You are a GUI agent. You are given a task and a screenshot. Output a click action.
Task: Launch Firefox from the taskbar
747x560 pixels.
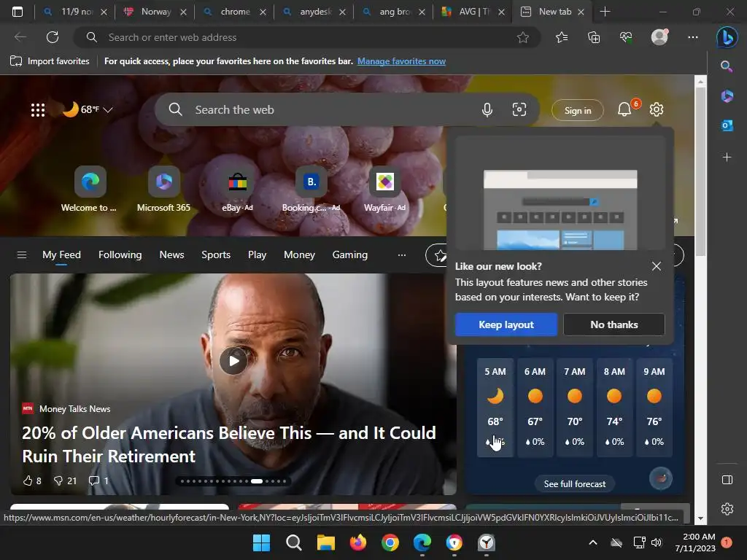[x=357, y=542]
